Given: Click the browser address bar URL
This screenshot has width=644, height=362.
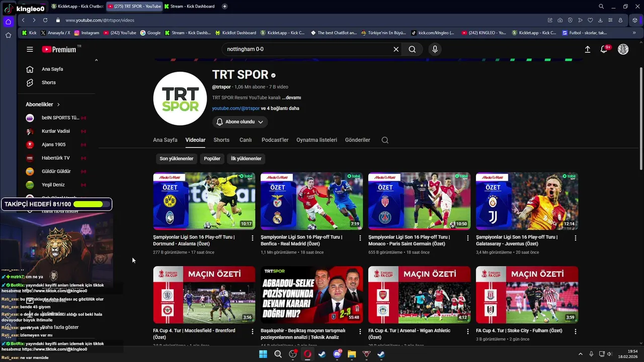Looking at the screenshot, I should pos(100,20).
